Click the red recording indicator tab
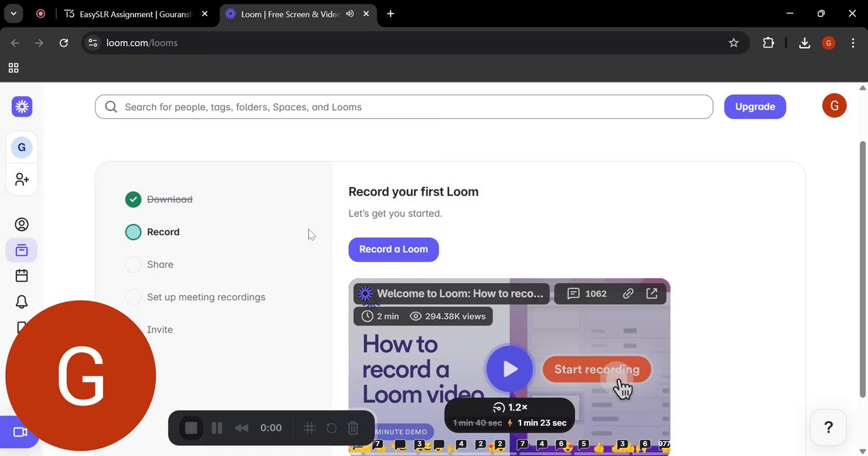Viewport: 868px width, 456px height. coord(41,14)
